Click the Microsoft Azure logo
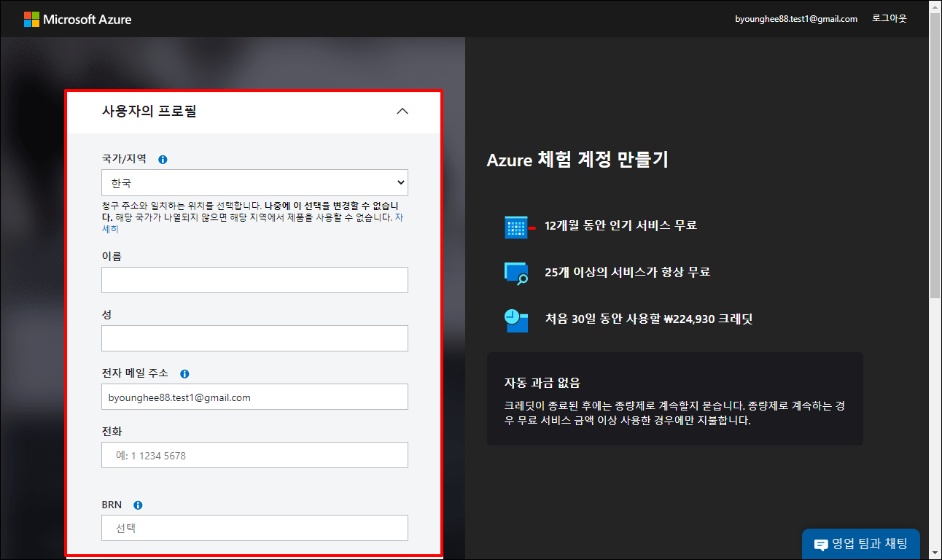942x560 pixels. click(77, 19)
